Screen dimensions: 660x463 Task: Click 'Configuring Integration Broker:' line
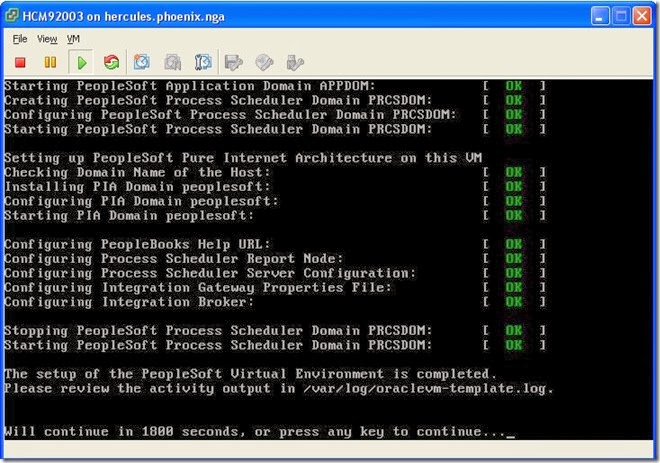[129, 302]
